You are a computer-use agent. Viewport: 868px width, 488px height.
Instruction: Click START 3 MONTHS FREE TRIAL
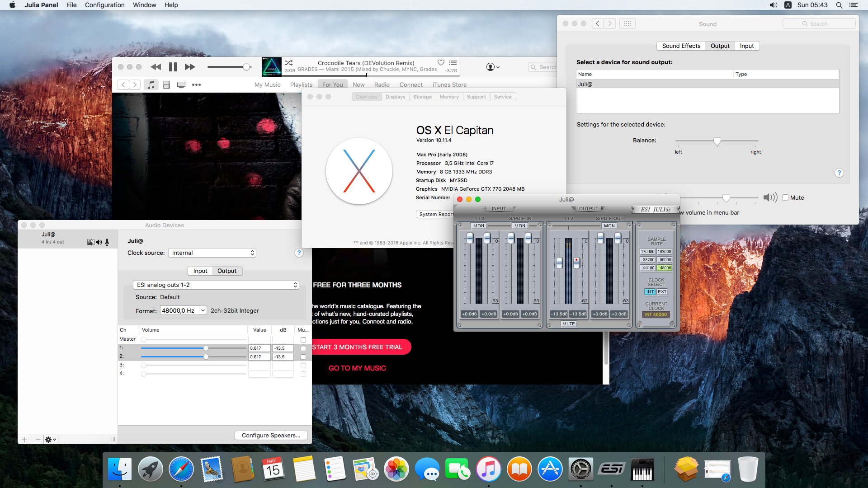tap(357, 347)
